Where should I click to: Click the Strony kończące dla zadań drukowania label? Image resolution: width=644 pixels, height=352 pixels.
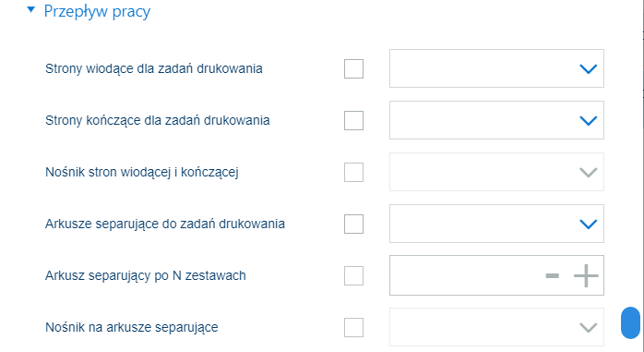[157, 120]
